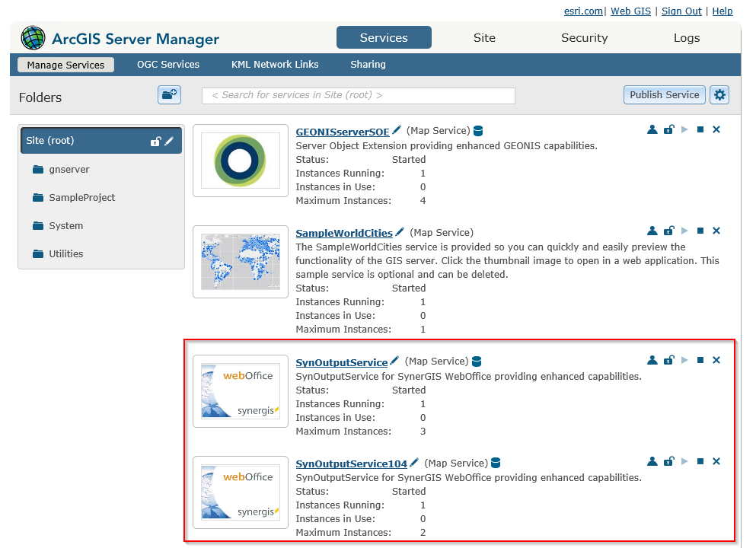The image size is (756, 548).
Task: Toggle the security lock for SynOutputService
Action: pyautogui.click(x=669, y=360)
